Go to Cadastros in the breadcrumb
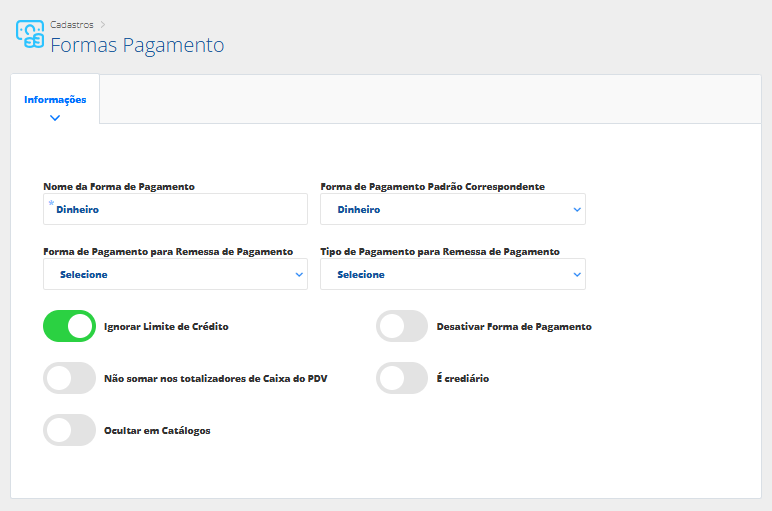The width and height of the screenshot is (772, 511). [x=71, y=24]
